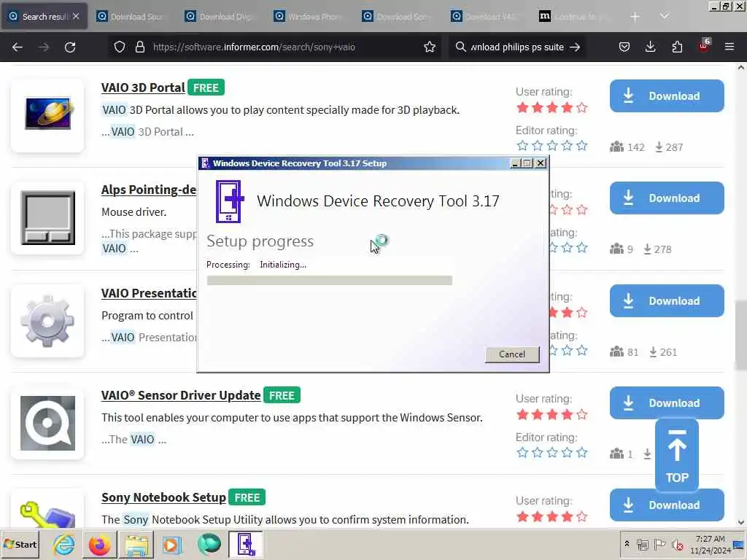Screen dimensions: 747x560
Task: View site security padlock info
Action: tap(140, 47)
